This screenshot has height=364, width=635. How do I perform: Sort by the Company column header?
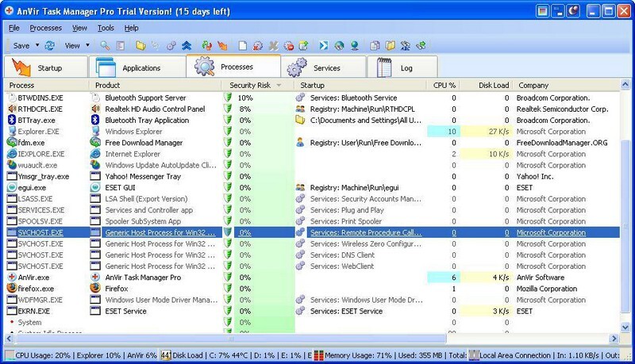567,86
